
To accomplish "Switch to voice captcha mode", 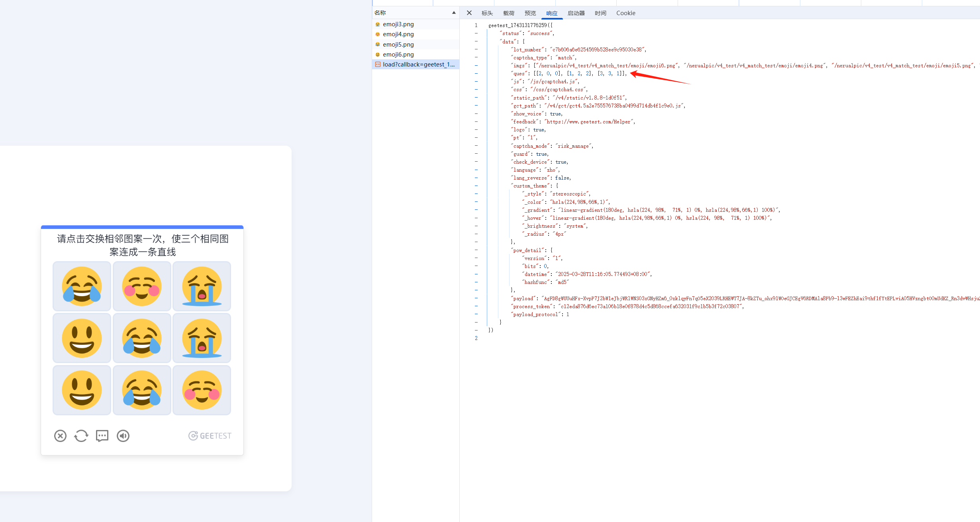I will pos(123,436).
